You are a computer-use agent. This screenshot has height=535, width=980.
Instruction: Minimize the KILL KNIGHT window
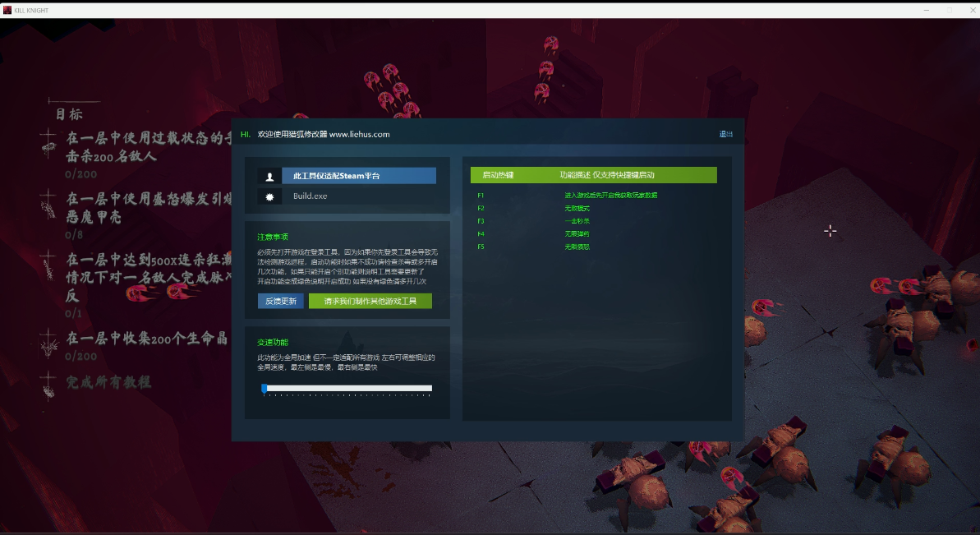[927, 10]
